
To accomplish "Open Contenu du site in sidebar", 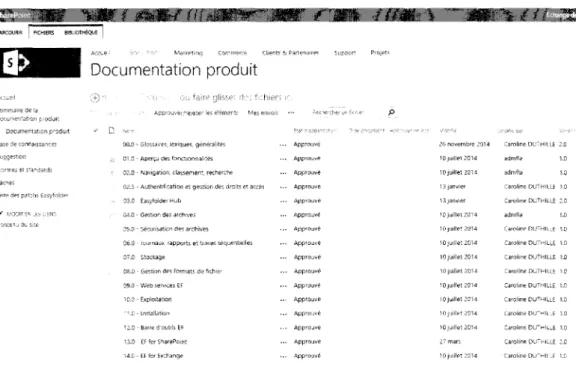I will [x=19, y=224].
